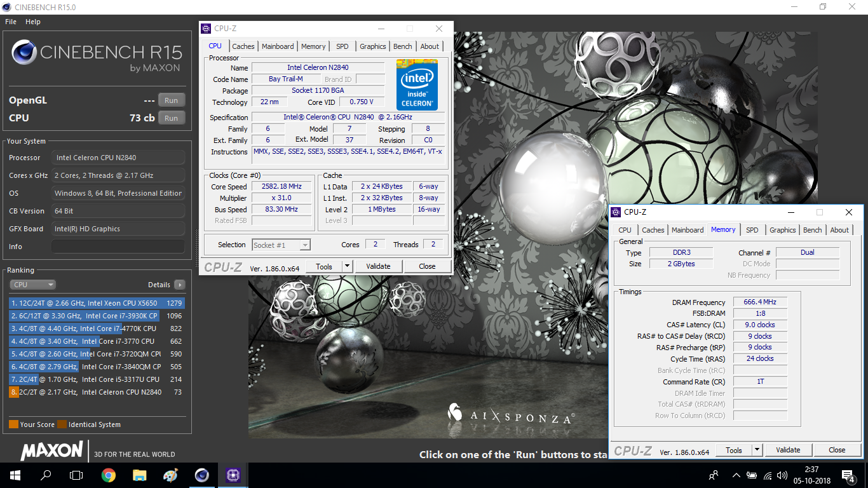
Task: Switch to Graphics tab in Memory window
Action: click(783, 230)
